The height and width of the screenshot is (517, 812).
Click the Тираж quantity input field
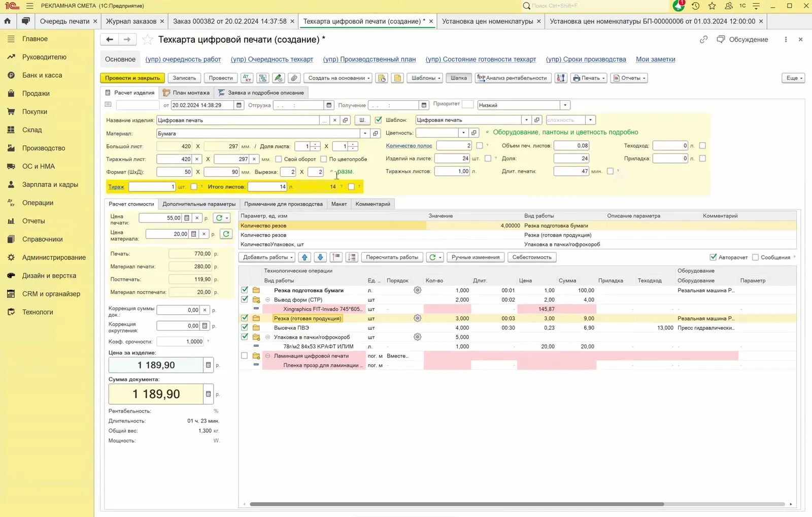click(x=152, y=187)
